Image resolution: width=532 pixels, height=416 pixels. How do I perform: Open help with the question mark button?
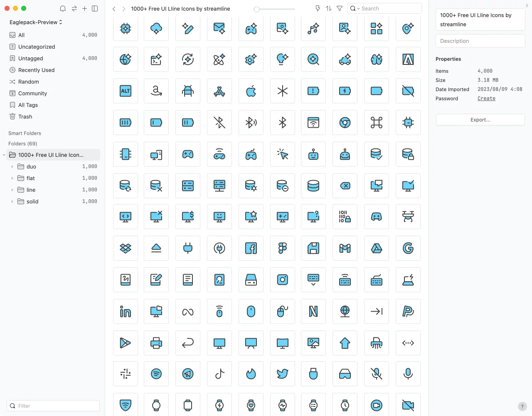tap(522, 406)
